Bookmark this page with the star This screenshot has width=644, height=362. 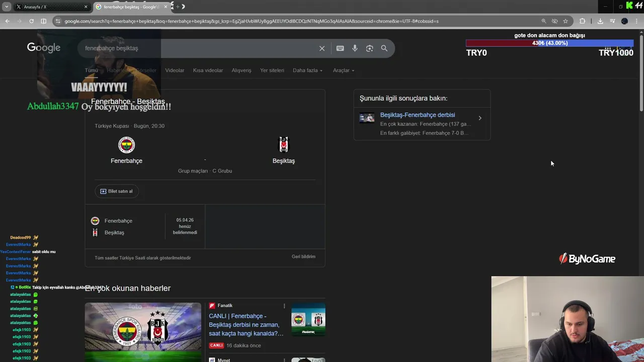click(x=566, y=21)
